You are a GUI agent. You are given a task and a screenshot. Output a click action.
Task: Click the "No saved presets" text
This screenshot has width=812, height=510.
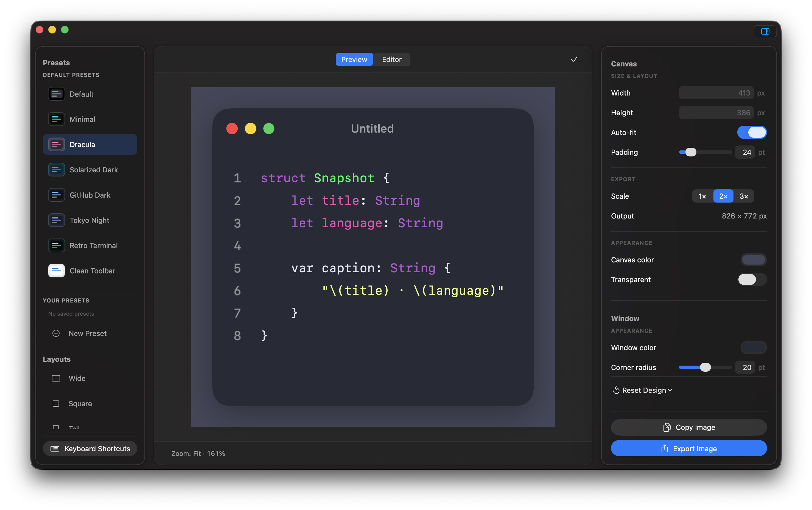point(71,314)
